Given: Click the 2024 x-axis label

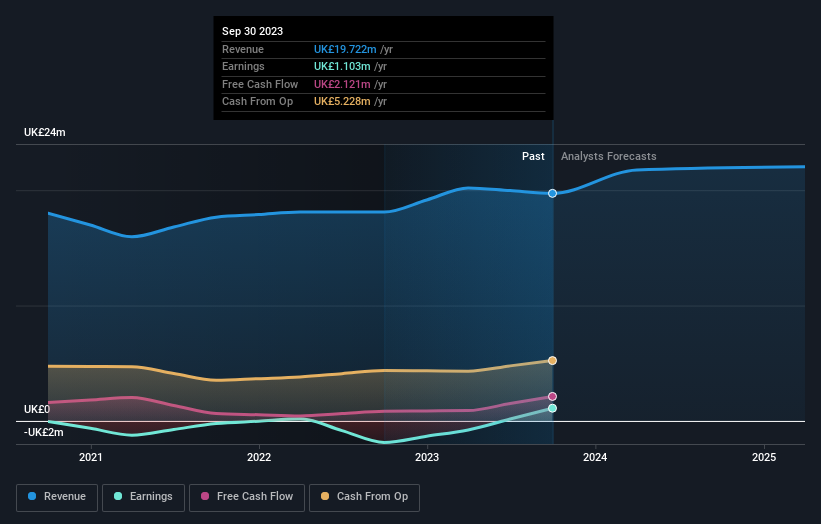Looking at the screenshot, I should 595,458.
